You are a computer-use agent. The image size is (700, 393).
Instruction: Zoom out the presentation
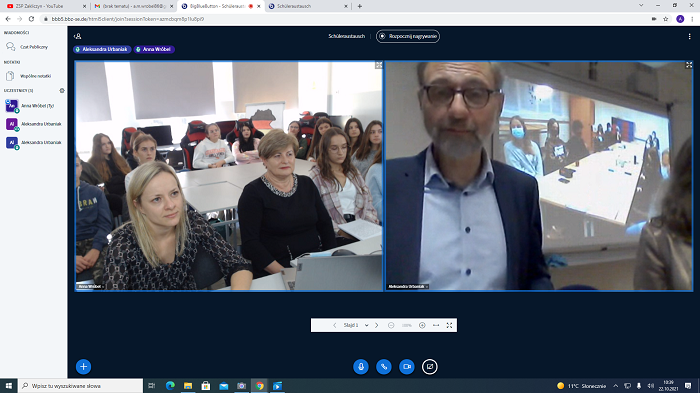click(x=391, y=325)
